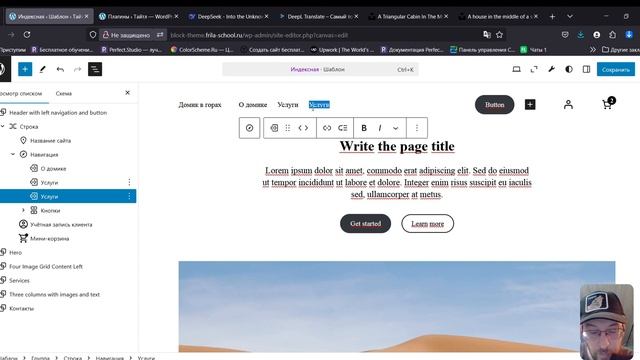The width and height of the screenshot is (640, 360).
Task: Open options for unselected Услуги item
Action: (x=129, y=182)
